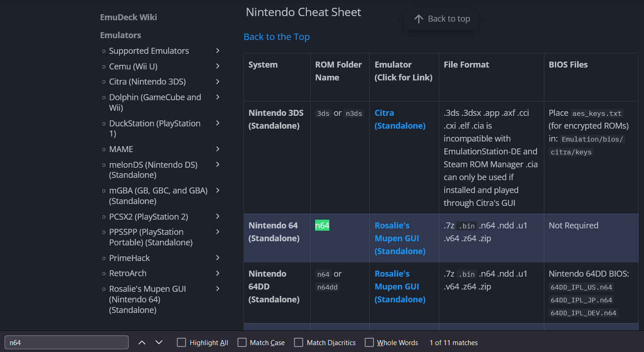
Task: Expand the Cemu (Wii U) chevron
Action: (x=218, y=66)
